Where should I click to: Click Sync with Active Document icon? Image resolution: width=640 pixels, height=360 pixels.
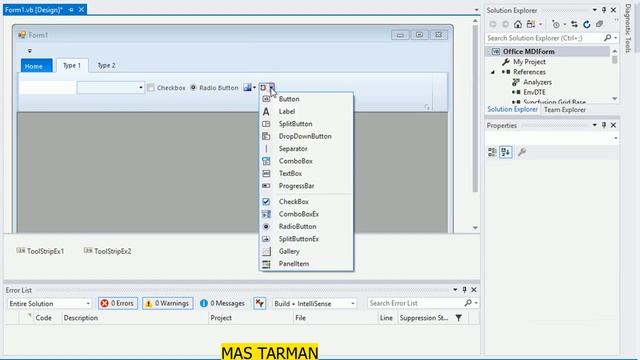coord(574,24)
